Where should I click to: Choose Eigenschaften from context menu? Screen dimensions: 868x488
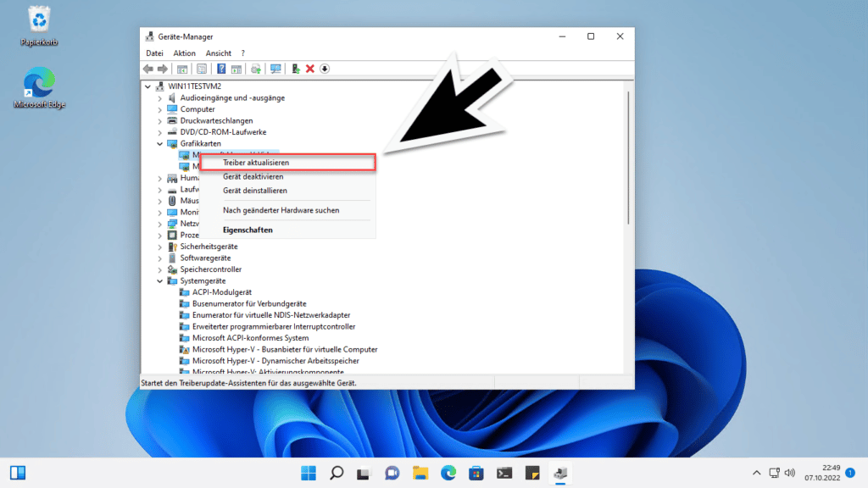(x=288, y=230)
